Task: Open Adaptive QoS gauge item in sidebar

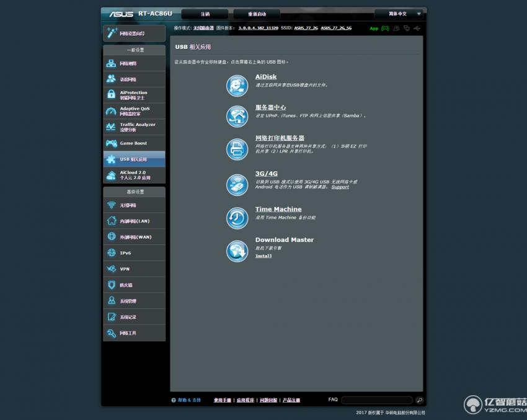Action: click(134, 111)
